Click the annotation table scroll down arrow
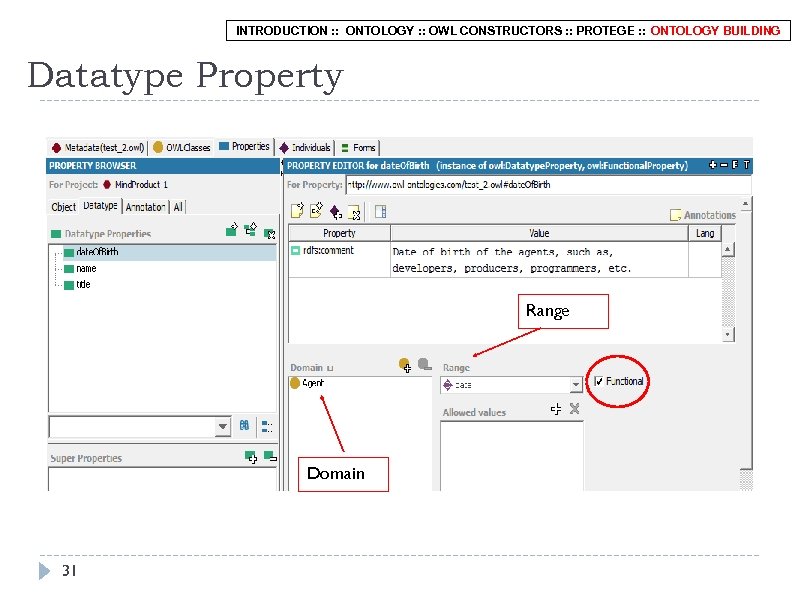Viewport: 800px width, 600px height. tap(728, 334)
